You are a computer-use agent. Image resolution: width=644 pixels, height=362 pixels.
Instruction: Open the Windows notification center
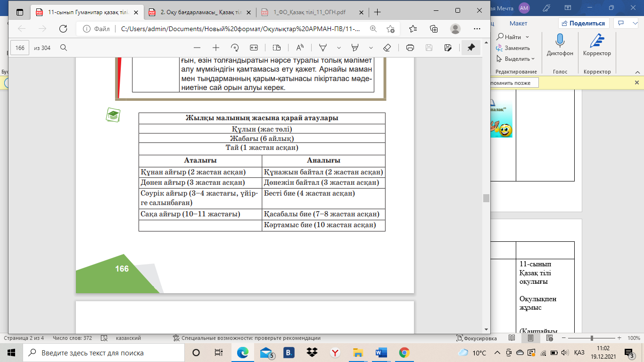[x=628, y=353]
